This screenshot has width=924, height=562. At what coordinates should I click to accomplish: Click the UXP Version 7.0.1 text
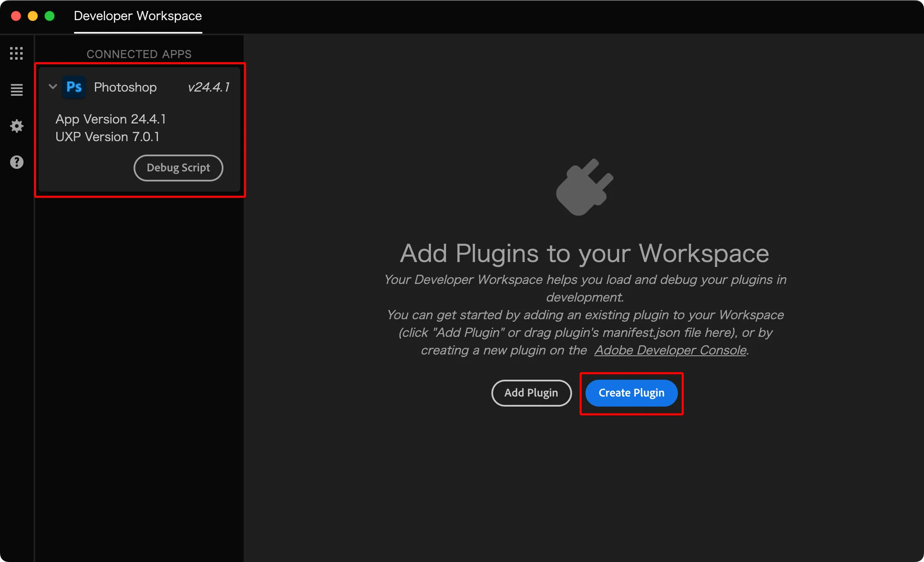pyautogui.click(x=107, y=137)
